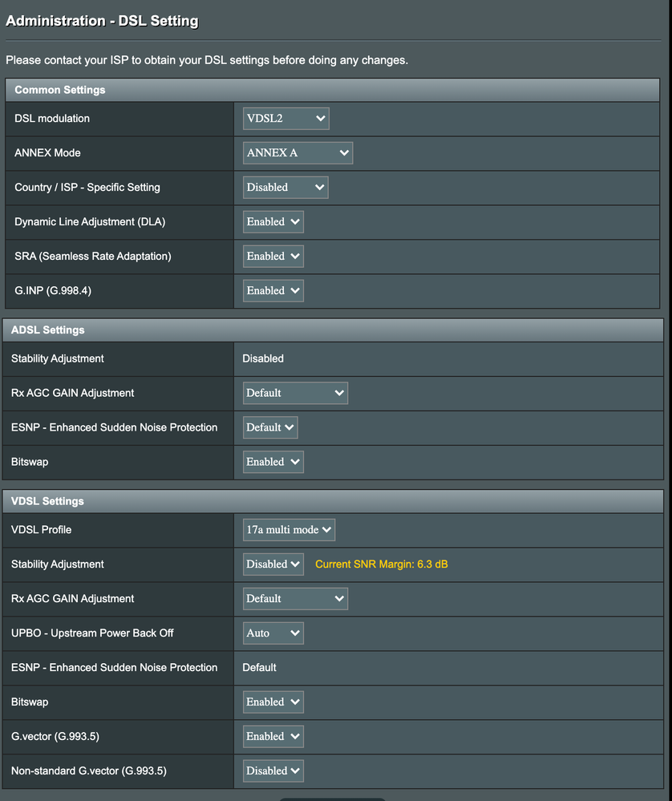Screen dimensions: 672x801
Task: Open the Rx AGC GAIN Adjustment dropdown under VDSL Settings
Action: [x=294, y=598]
